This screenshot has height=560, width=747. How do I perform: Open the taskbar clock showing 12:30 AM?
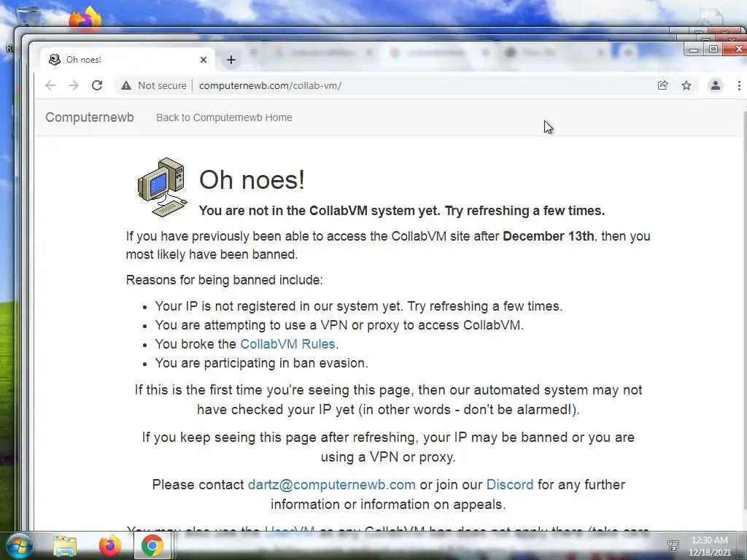click(x=709, y=545)
